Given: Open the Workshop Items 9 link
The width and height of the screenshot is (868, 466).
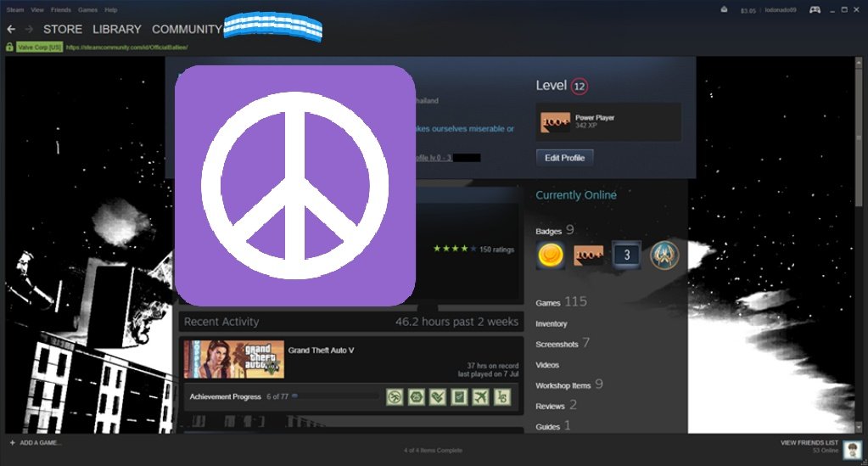Looking at the screenshot, I should pos(569,385).
